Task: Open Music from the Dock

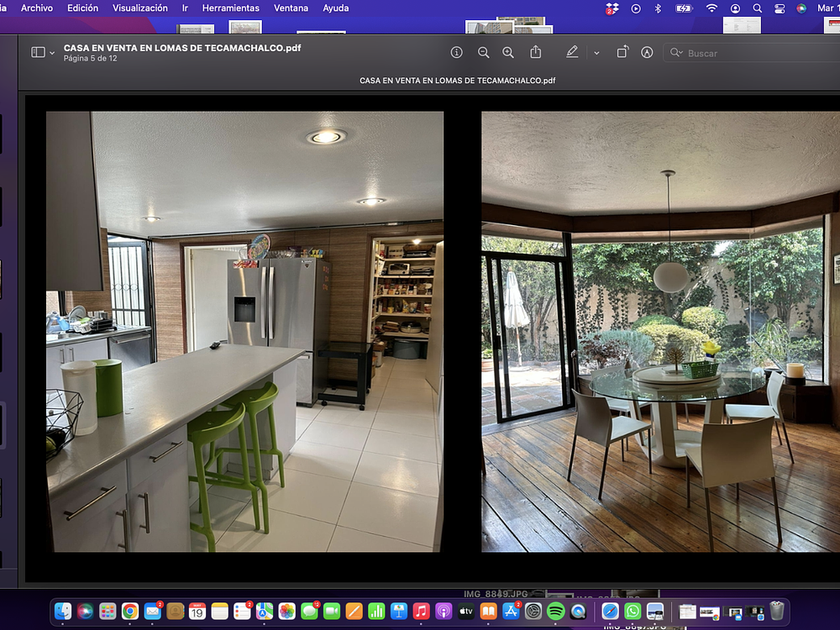Action: coord(422,611)
